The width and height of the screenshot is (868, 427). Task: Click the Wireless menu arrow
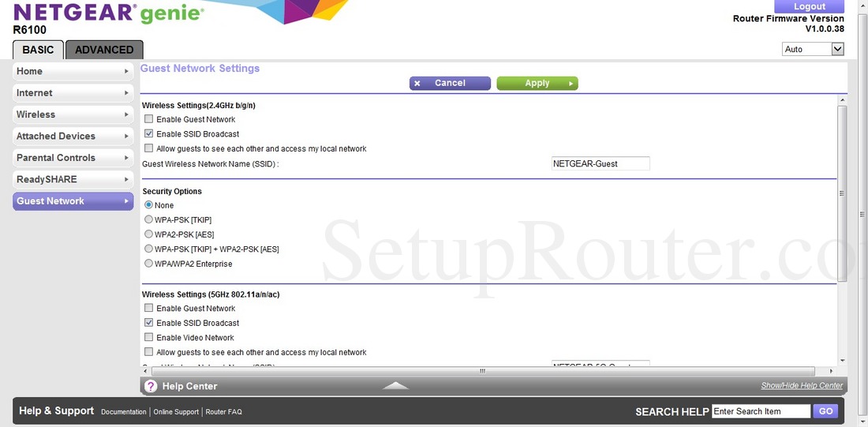click(126, 114)
